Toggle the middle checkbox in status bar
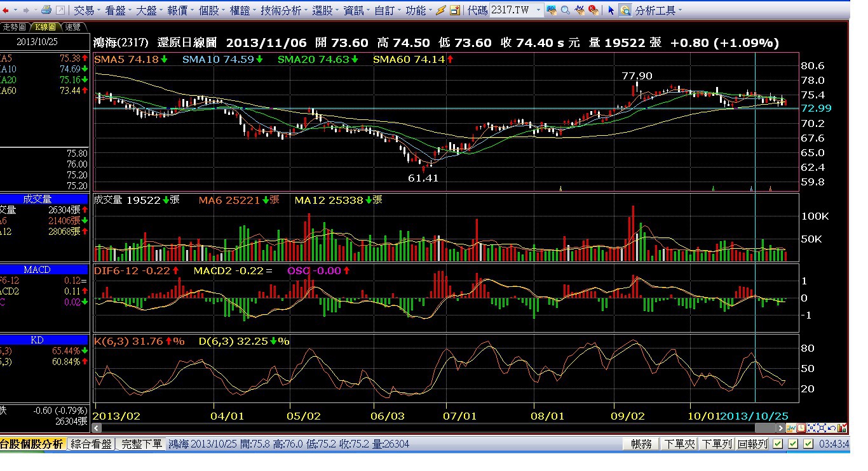 [x=793, y=444]
